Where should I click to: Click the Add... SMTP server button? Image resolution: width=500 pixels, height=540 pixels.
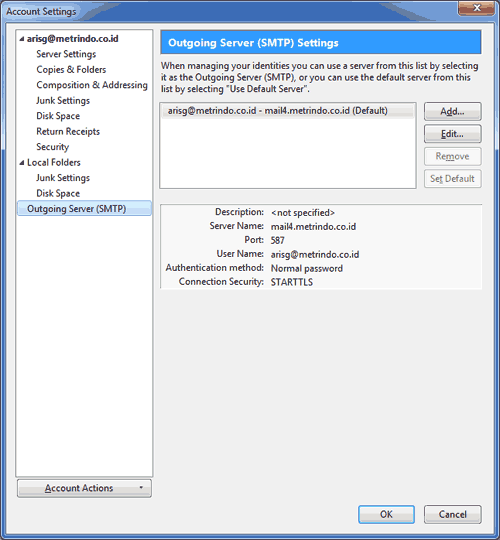pos(452,111)
